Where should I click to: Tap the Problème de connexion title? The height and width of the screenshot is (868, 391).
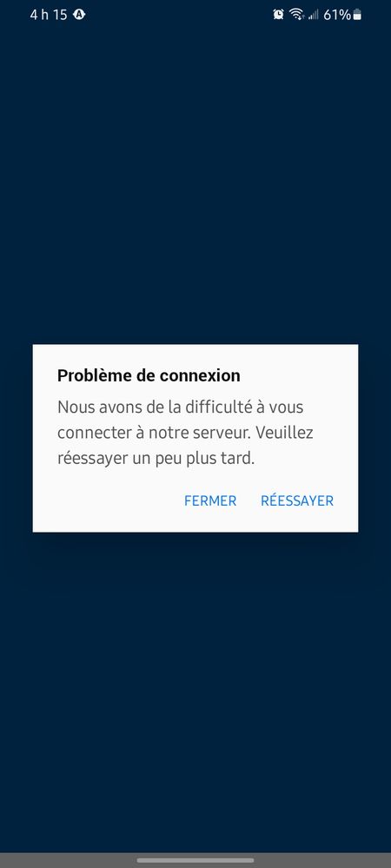click(x=149, y=375)
